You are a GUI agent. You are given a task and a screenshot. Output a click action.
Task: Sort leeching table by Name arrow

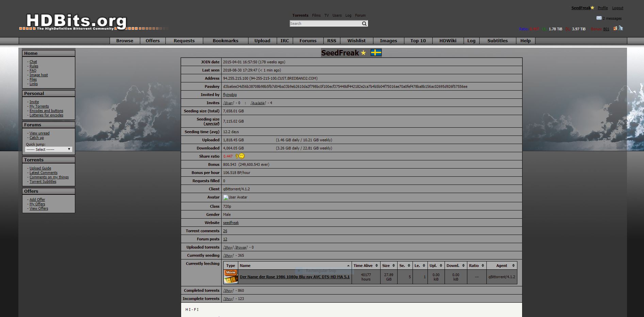[x=348, y=266]
